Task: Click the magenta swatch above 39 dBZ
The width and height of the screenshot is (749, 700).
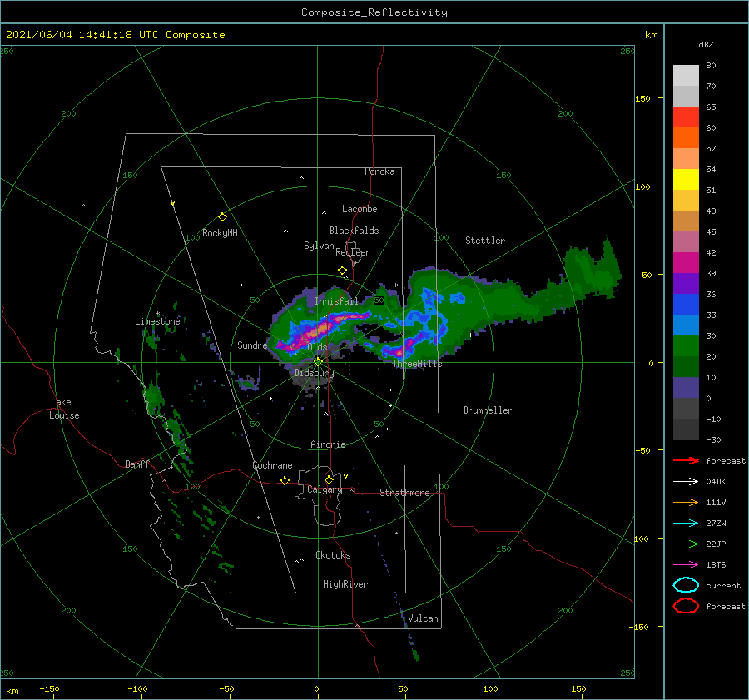Action: [x=686, y=262]
